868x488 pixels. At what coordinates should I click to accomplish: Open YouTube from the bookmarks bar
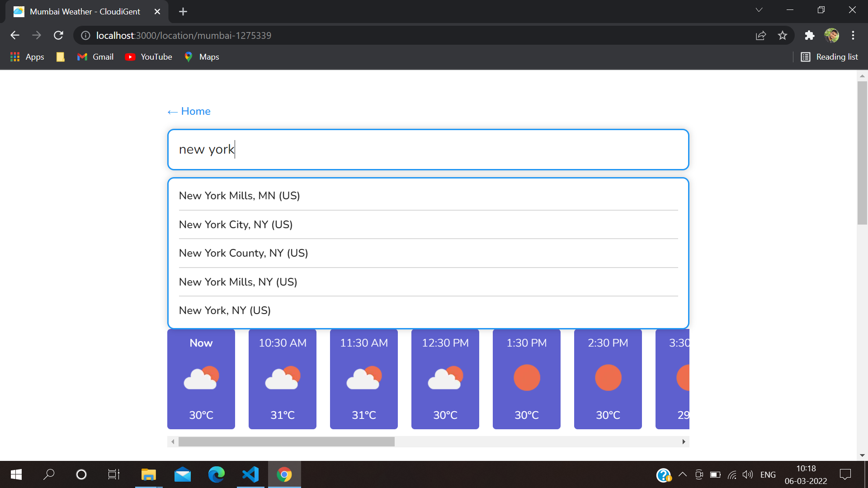148,57
